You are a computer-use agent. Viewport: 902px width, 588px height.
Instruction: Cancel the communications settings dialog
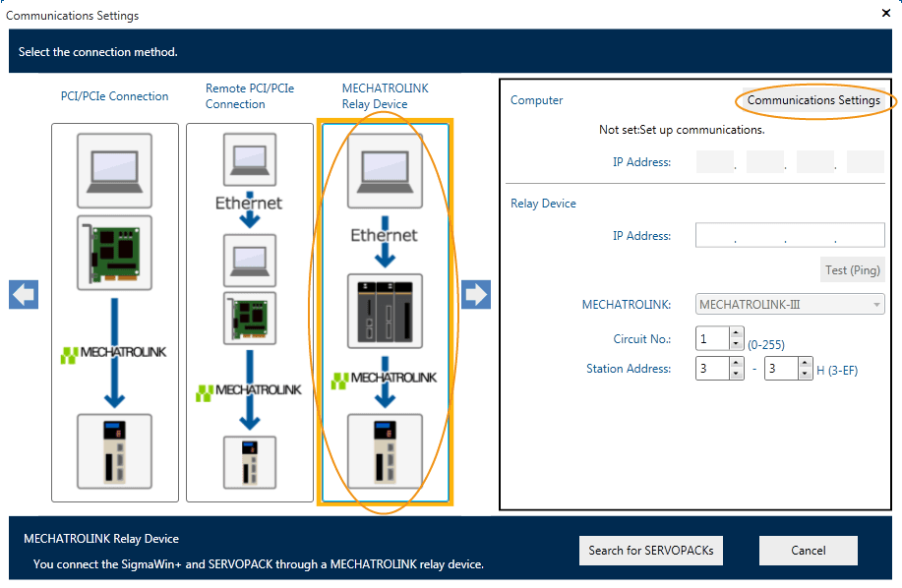[x=808, y=551]
